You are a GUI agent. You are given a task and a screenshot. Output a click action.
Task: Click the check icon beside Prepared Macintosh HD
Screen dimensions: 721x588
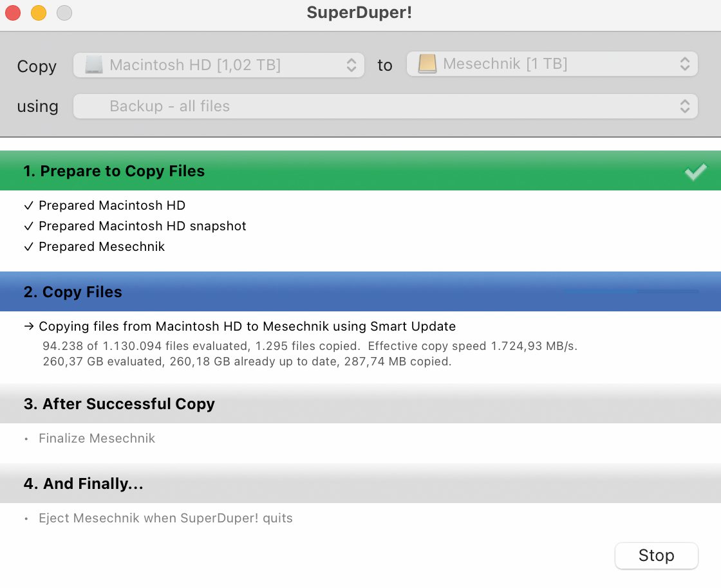(x=28, y=205)
